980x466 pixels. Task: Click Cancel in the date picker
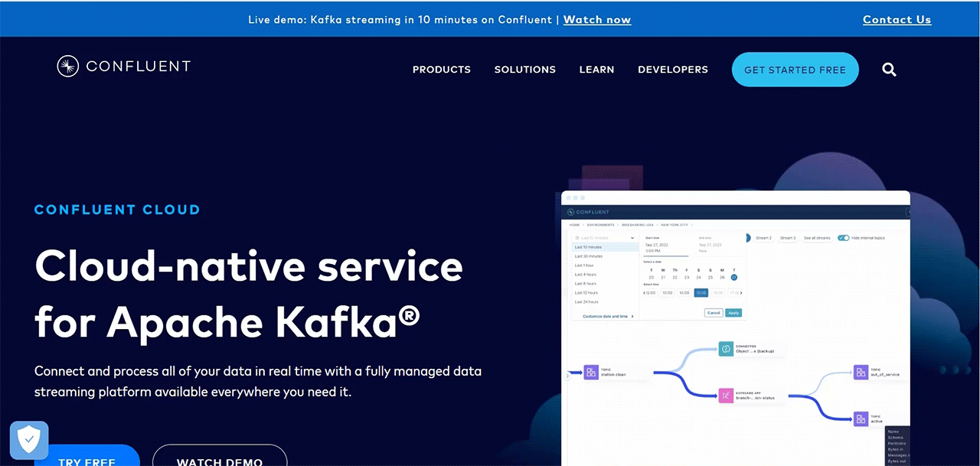[714, 313]
